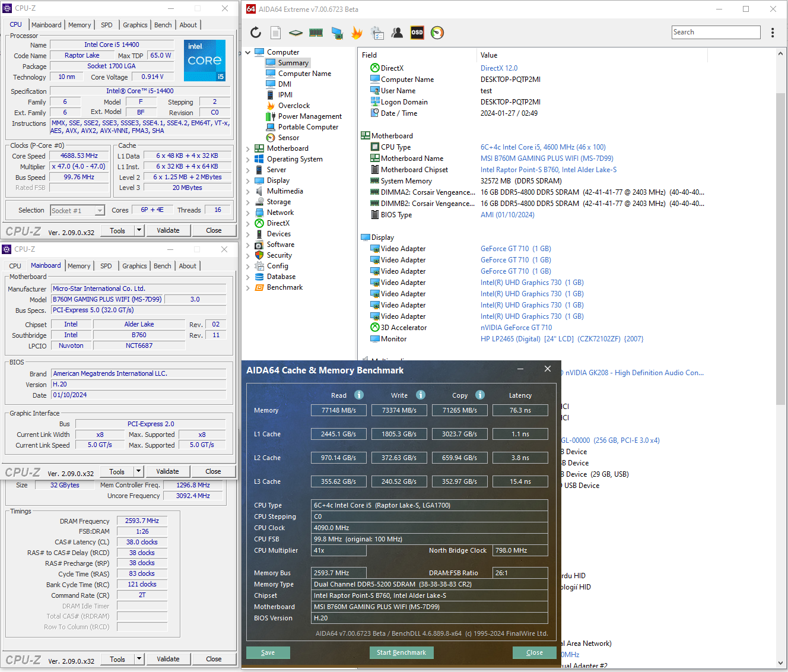Open the Socket #1 selection dropdown
This screenshot has height=672, width=788.
tap(100, 211)
